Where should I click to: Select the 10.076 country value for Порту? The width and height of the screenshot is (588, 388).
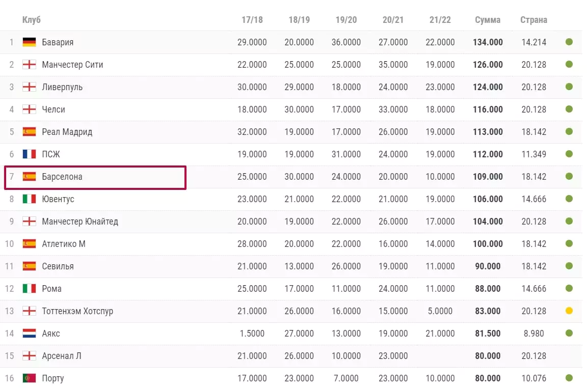(533, 378)
